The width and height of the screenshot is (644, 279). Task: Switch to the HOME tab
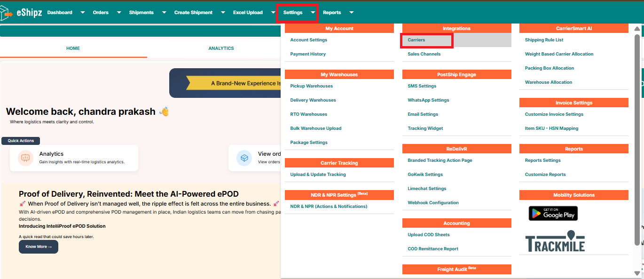73,48
